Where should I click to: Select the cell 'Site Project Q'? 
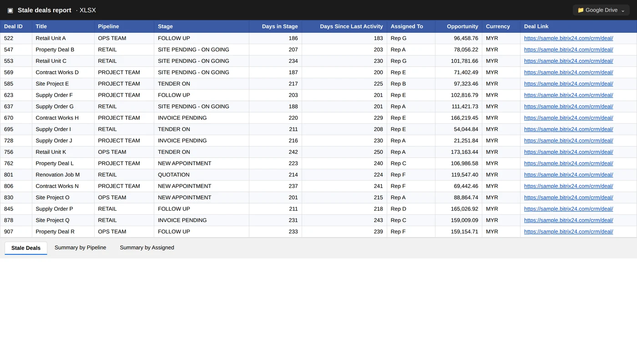coord(63,220)
